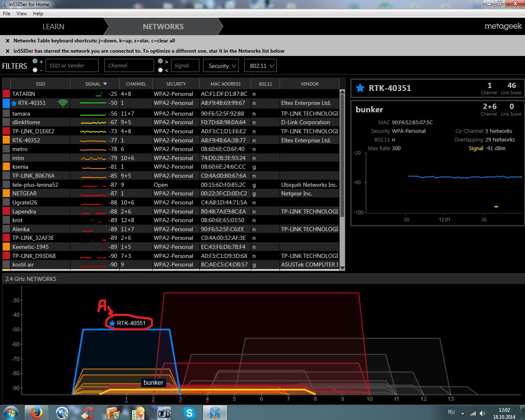This screenshot has width=525, height=420.
Task: Open the File menu
Action: (x=7, y=14)
